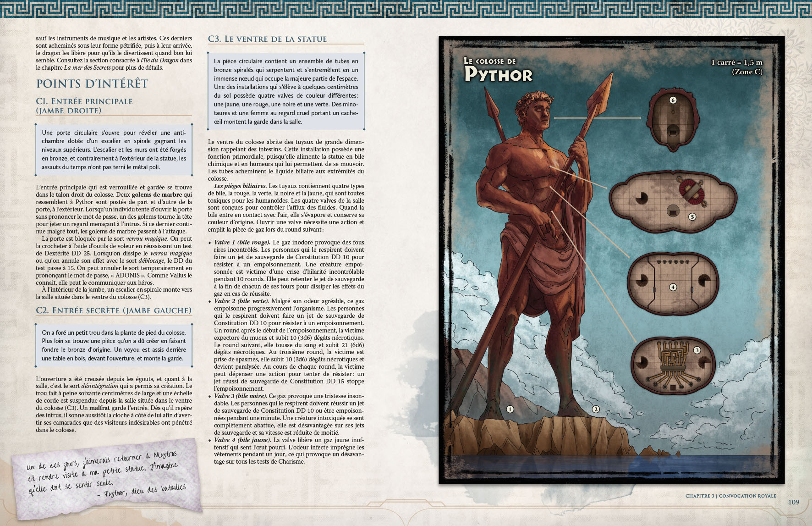Click map marker number 2 at the statue's left foot
Image resolution: width=812 pixels, height=526 pixels.
[x=596, y=409]
